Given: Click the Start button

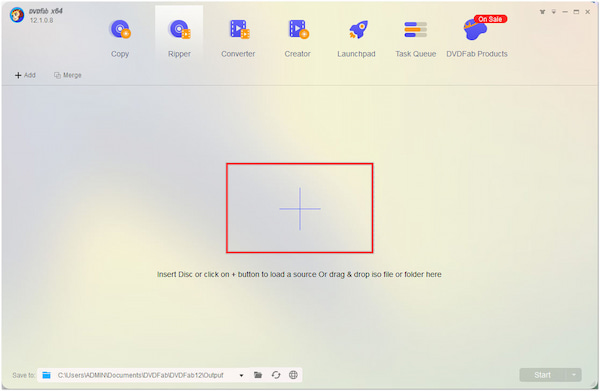Looking at the screenshot, I should (542, 375).
